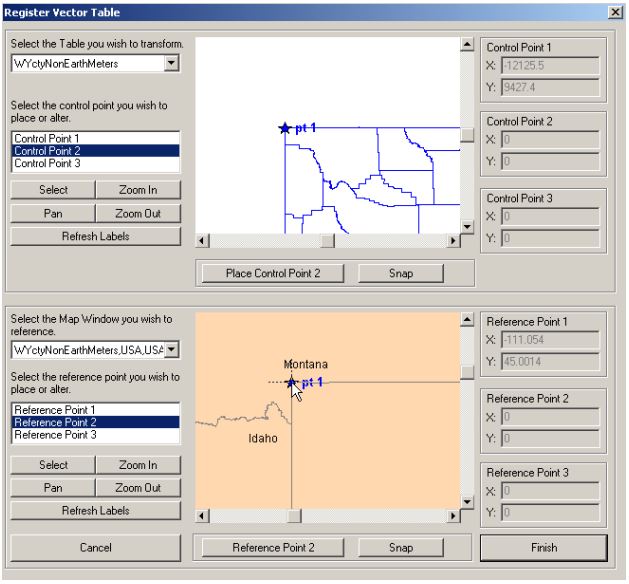Click the lower Refresh Labels button
Viewport: 629px width, 584px height.
click(95, 511)
